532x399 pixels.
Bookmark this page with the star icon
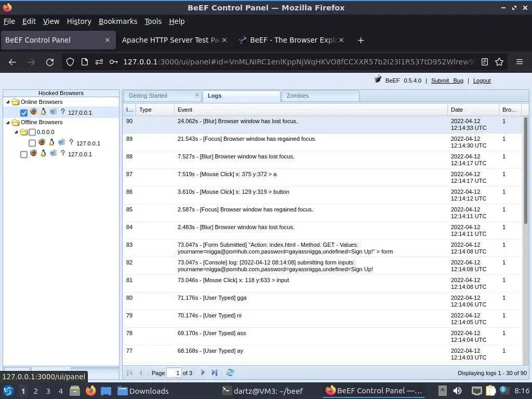(x=499, y=62)
